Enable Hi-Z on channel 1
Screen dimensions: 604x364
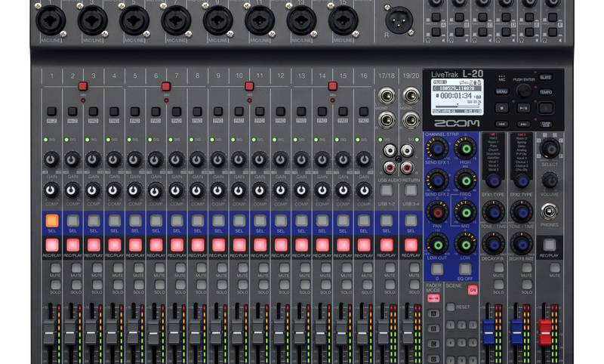(x=51, y=112)
